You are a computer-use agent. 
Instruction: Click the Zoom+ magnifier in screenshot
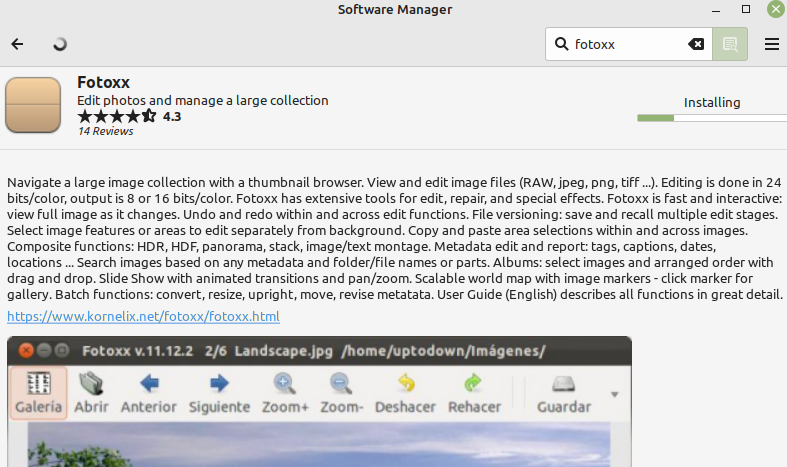pyautogui.click(x=285, y=384)
